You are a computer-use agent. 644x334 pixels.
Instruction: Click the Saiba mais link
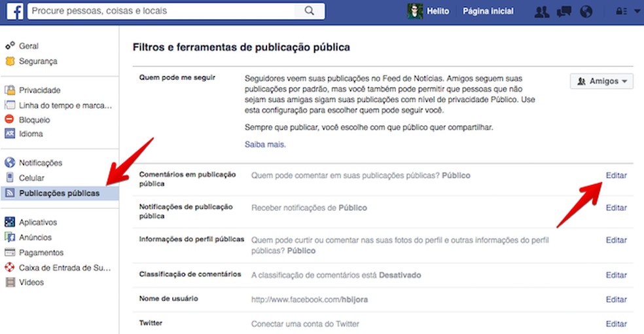pos(265,144)
